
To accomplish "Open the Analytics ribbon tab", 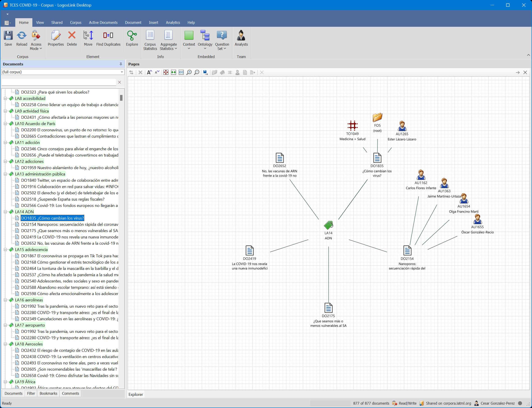I will coord(173,22).
